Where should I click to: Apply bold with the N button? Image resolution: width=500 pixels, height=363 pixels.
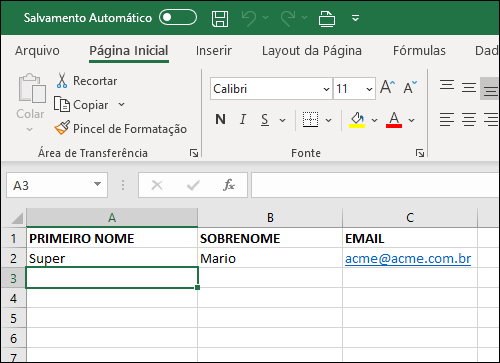tap(220, 119)
